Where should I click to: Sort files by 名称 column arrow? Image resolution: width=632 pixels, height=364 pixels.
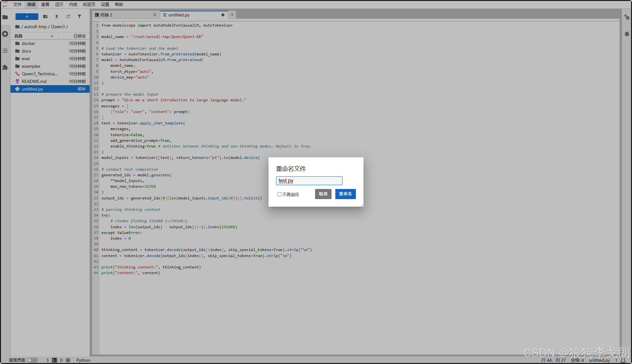52,36
